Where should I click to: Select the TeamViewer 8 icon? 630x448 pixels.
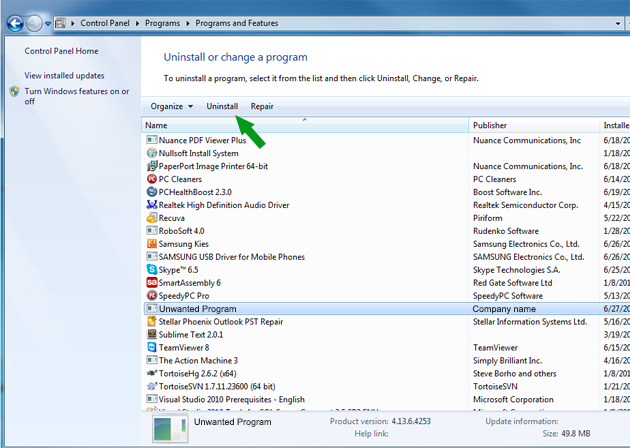(151, 348)
